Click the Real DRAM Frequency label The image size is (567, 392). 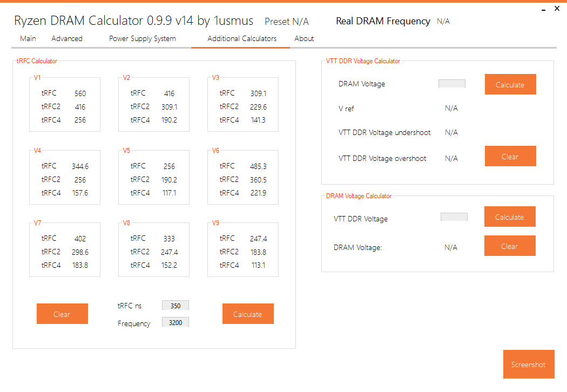pos(383,22)
